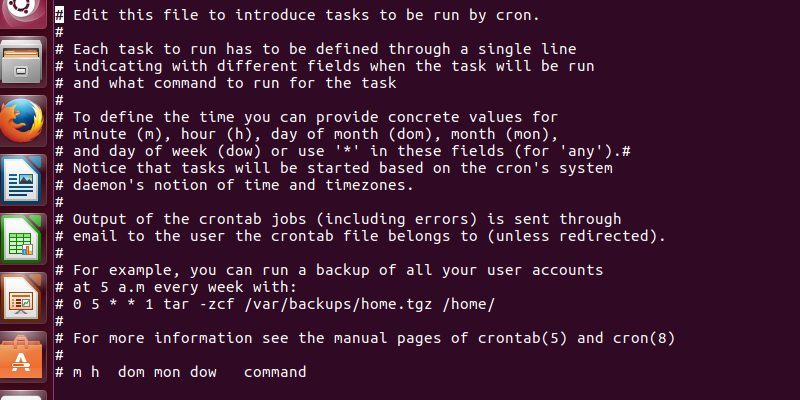800x400 pixels.
Task: Place cursor on the highlighted first '#' character
Action: pyautogui.click(x=60, y=16)
